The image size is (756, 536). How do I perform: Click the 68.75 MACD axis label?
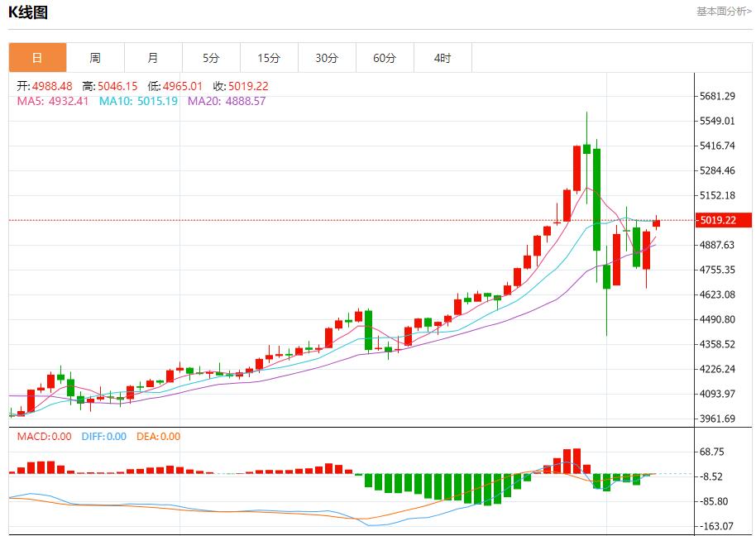click(711, 452)
